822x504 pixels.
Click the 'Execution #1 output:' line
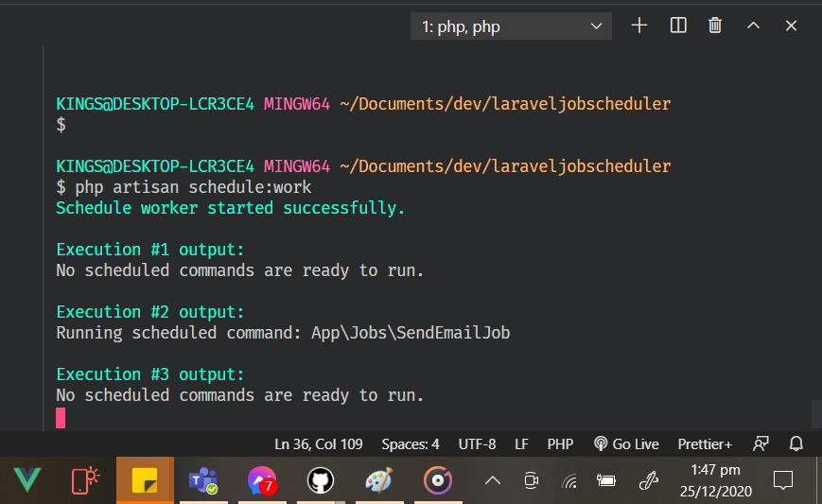tap(150, 250)
